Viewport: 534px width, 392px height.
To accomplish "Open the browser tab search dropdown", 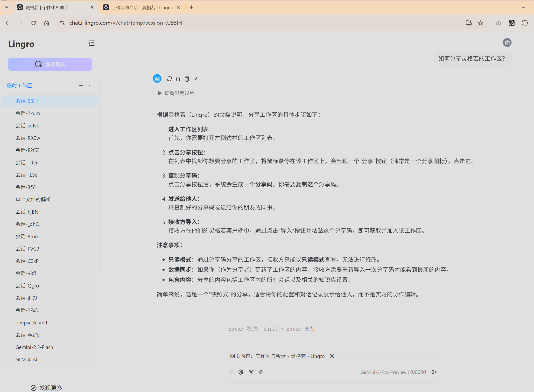I will pos(7,7).
